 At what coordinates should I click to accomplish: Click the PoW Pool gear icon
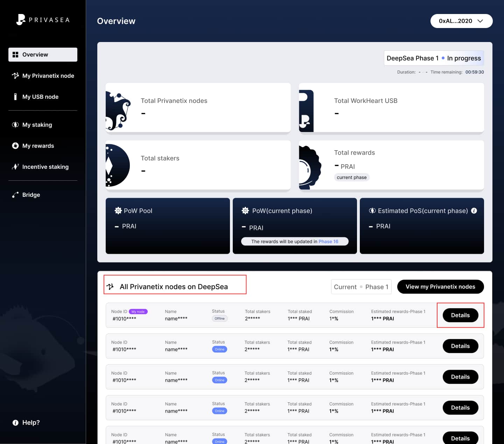(x=118, y=211)
